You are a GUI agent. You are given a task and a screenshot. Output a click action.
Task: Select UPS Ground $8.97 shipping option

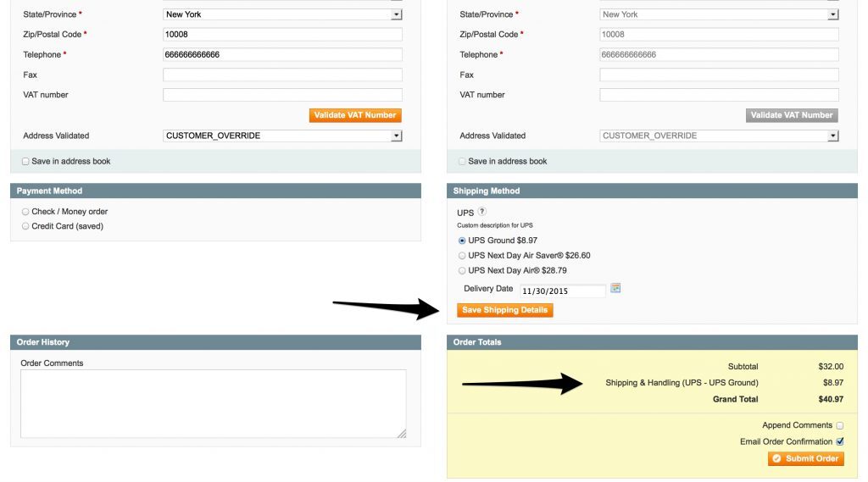point(462,241)
